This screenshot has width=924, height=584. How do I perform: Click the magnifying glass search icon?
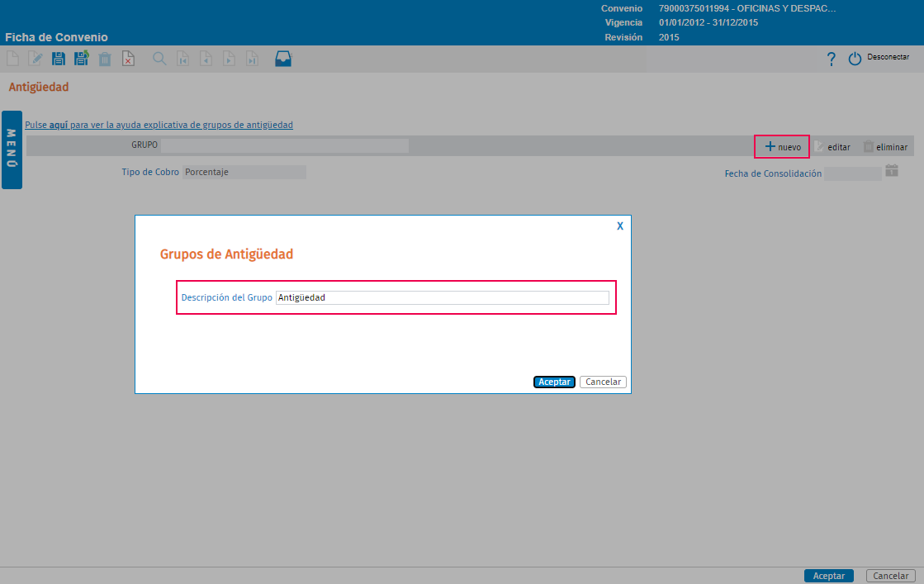coord(159,59)
